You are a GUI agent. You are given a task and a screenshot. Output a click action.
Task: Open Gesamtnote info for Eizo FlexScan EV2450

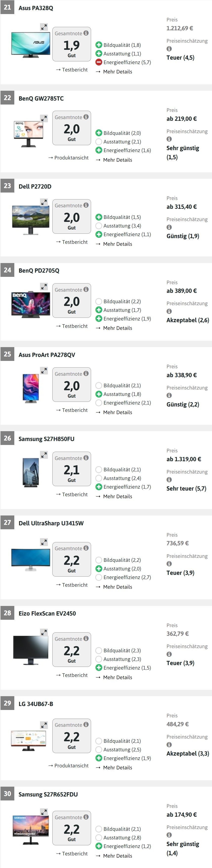tap(86, 638)
